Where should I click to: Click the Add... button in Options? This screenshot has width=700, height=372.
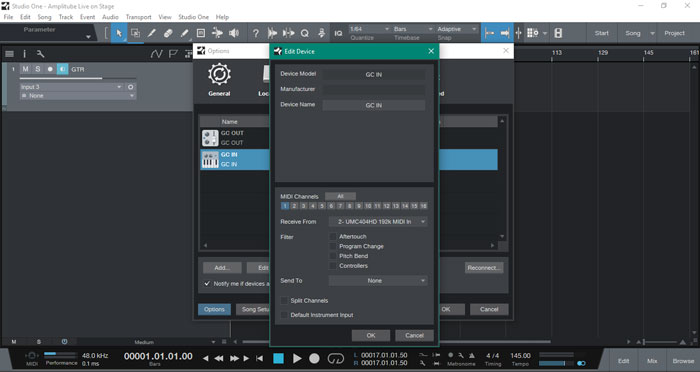[x=222, y=268]
